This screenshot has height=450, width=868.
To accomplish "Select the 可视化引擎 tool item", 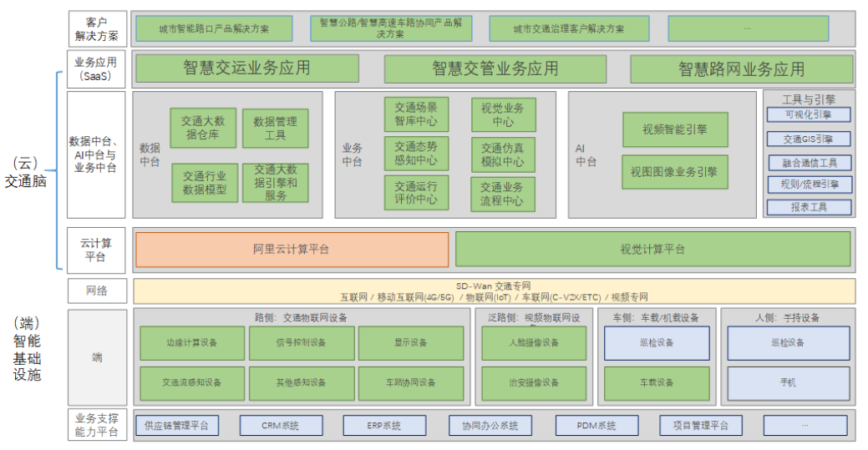I will (x=809, y=114).
